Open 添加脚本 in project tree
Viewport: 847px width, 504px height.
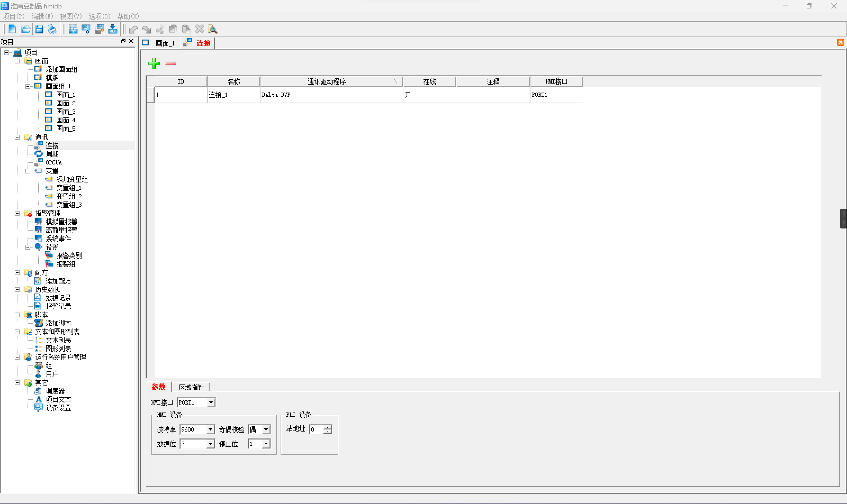click(58, 323)
